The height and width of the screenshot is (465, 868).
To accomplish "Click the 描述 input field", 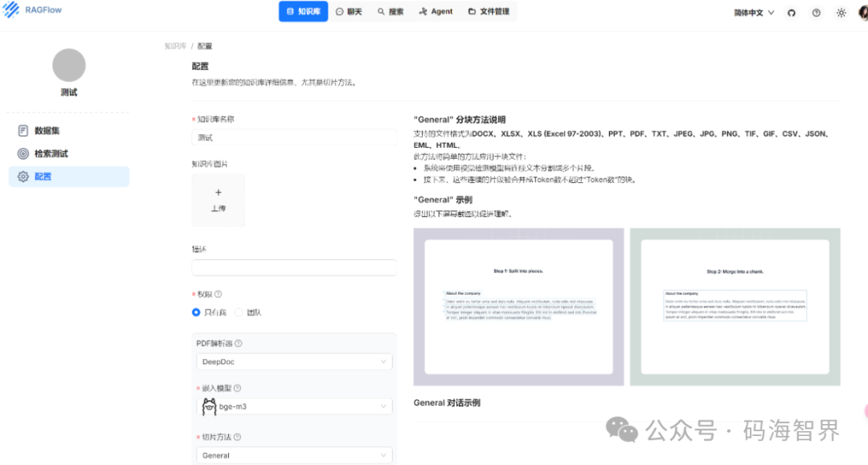I will click(x=294, y=267).
